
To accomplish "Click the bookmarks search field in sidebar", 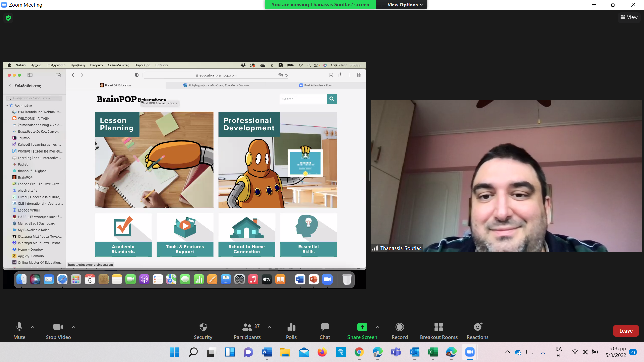I will pyautogui.click(x=34, y=98).
